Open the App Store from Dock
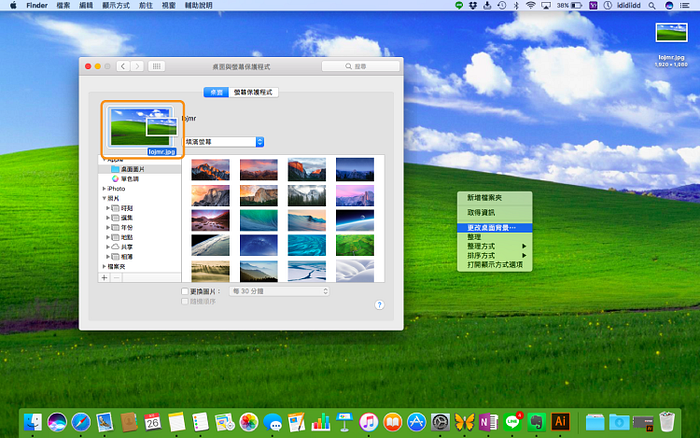700x438 pixels. (417, 422)
